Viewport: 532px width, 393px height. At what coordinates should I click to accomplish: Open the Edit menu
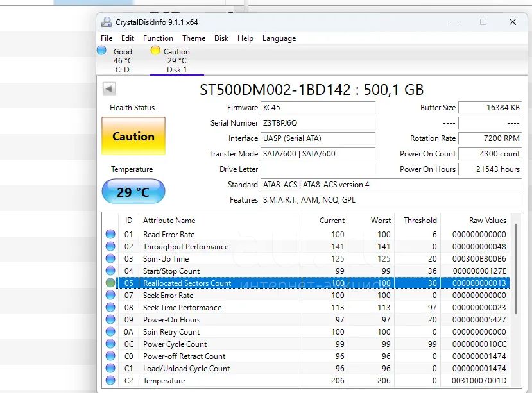click(128, 38)
